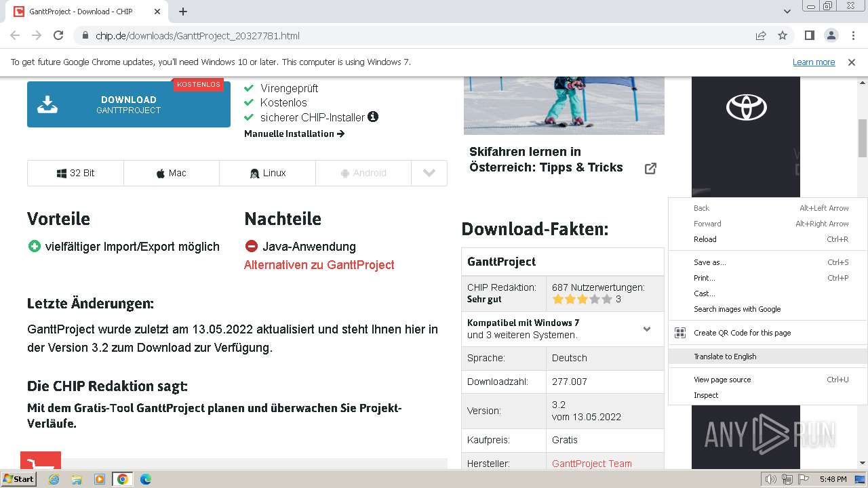Screen dimensions: 868x488
Task: Open the Manuelle Installation link
Action: (294, 134)
